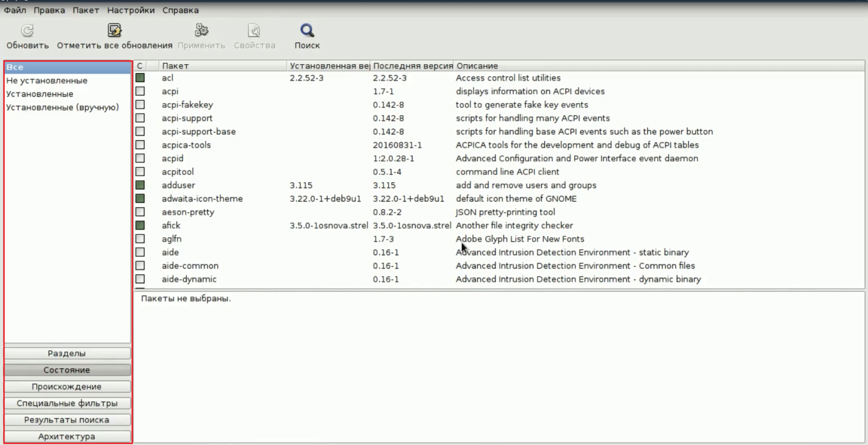
Task: Open the Файл menu
Action: (15, 10)
